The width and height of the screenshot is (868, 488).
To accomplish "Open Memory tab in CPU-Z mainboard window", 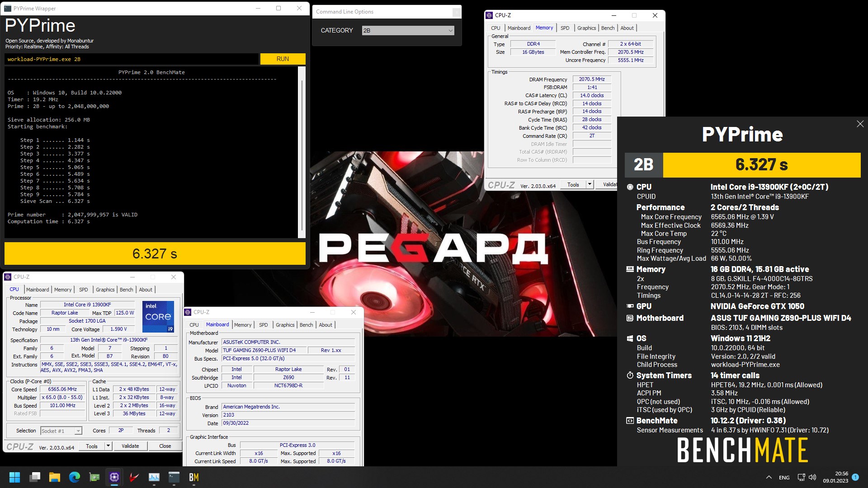I will [243, 325].
